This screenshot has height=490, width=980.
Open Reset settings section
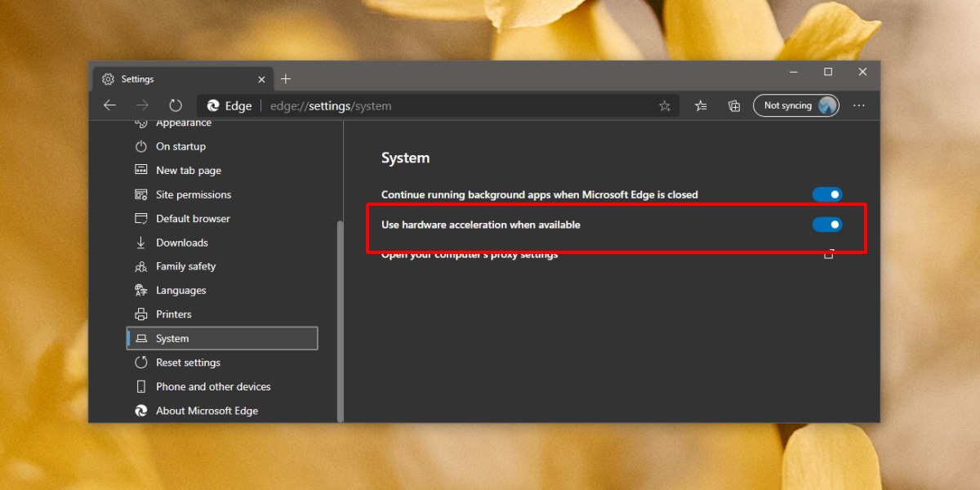(222, 363)
